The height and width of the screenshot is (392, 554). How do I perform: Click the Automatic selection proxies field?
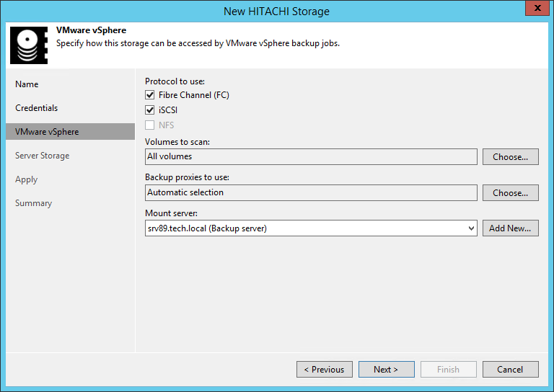(311, 192)
